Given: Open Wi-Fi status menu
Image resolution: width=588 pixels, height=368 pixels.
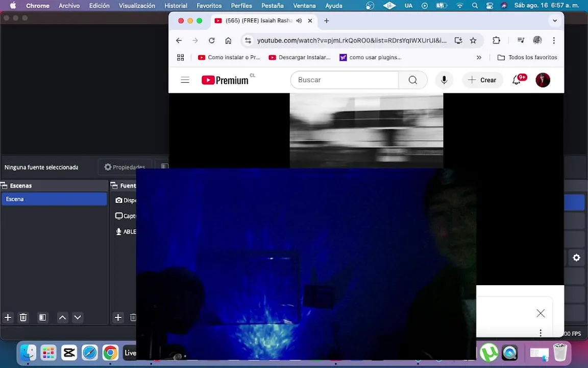Looking at the screenshot, I should [460, 6].
